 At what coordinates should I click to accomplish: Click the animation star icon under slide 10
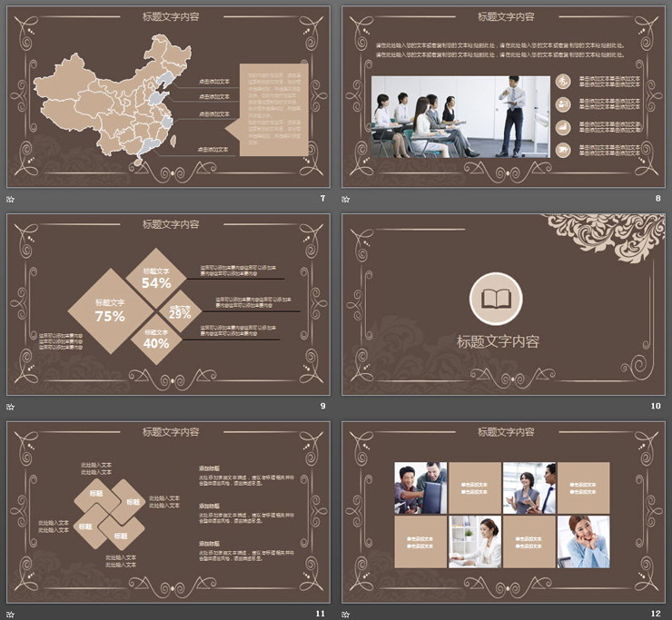point(346,406)
